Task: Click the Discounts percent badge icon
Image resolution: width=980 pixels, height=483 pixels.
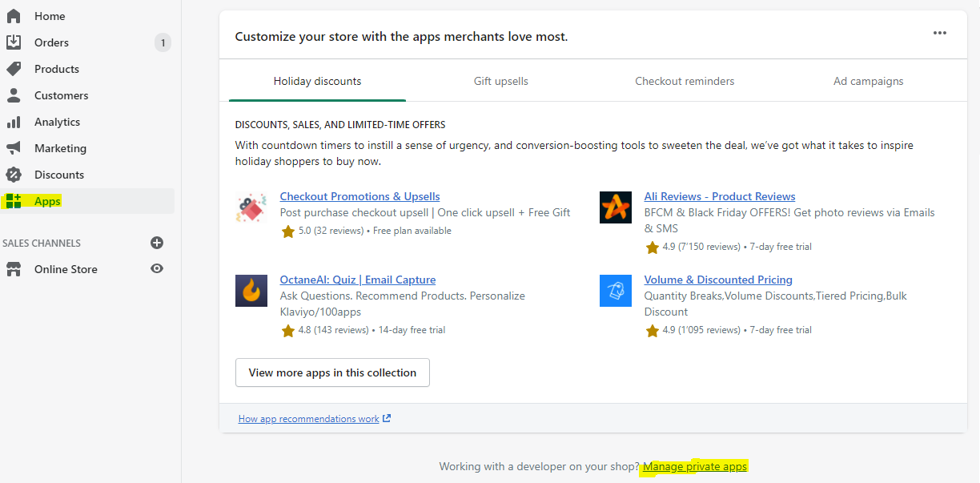Action: coord(14,175)
